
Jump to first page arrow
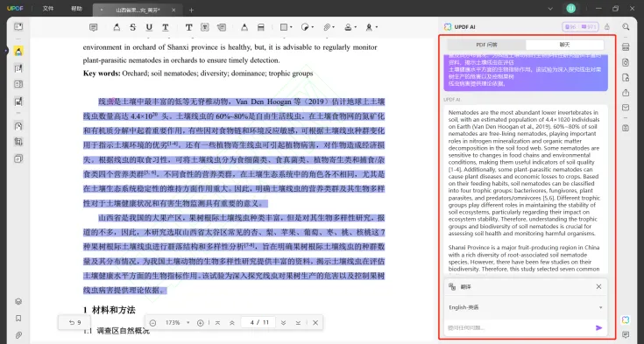pos(217,323)
